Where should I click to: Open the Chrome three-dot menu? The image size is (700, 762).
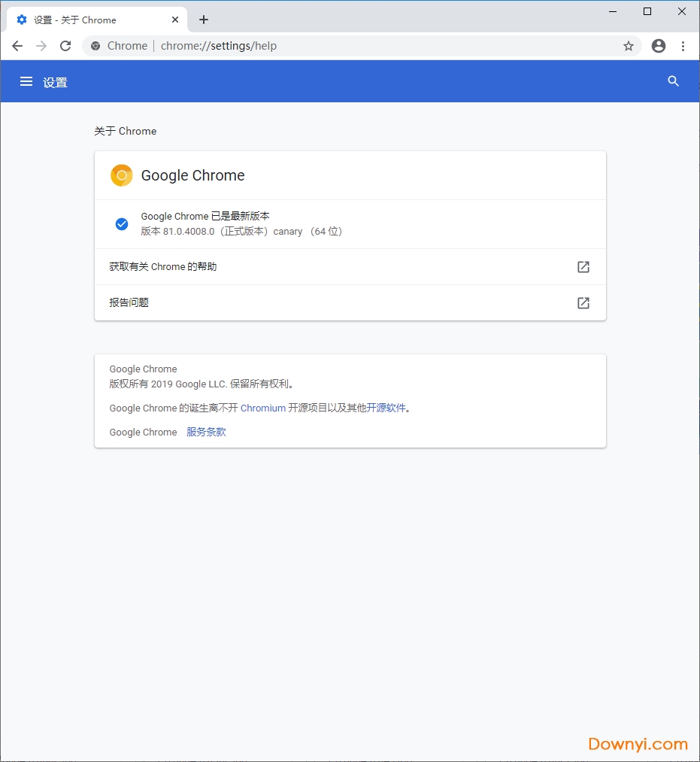pos(683,46)
